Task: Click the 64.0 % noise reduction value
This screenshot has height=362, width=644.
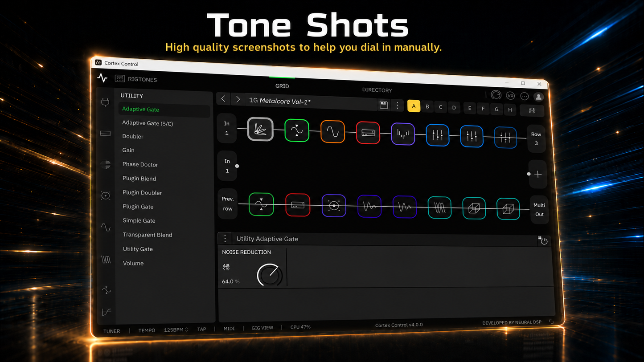Action: pos(231,281)
